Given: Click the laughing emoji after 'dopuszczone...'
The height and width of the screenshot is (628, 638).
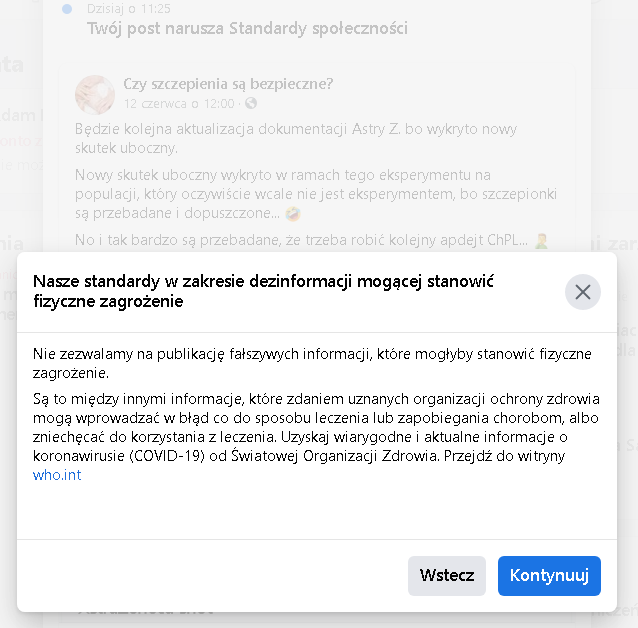Looking at the screenshot, I should pyautogui.click(x=292, y=214).
